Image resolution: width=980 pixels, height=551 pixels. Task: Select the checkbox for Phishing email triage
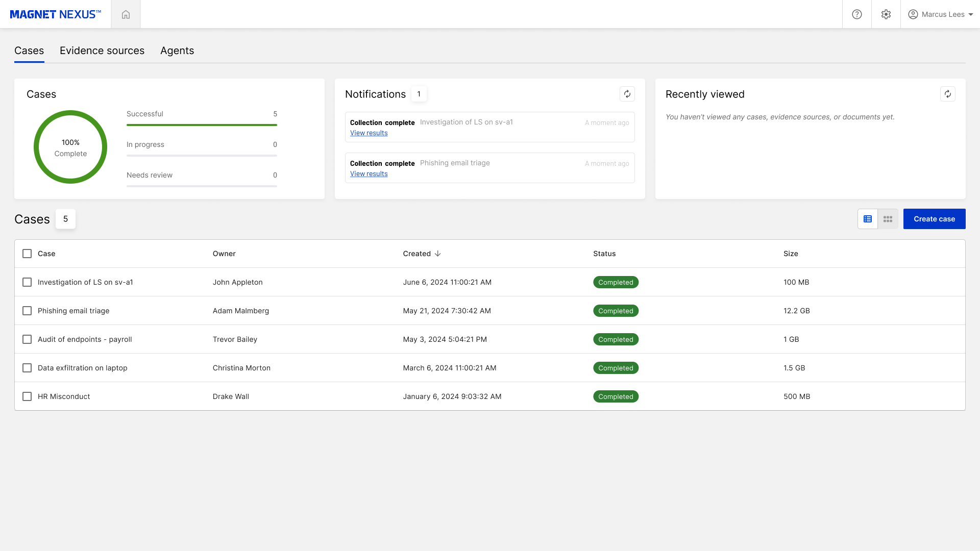(x=27, y=310)
